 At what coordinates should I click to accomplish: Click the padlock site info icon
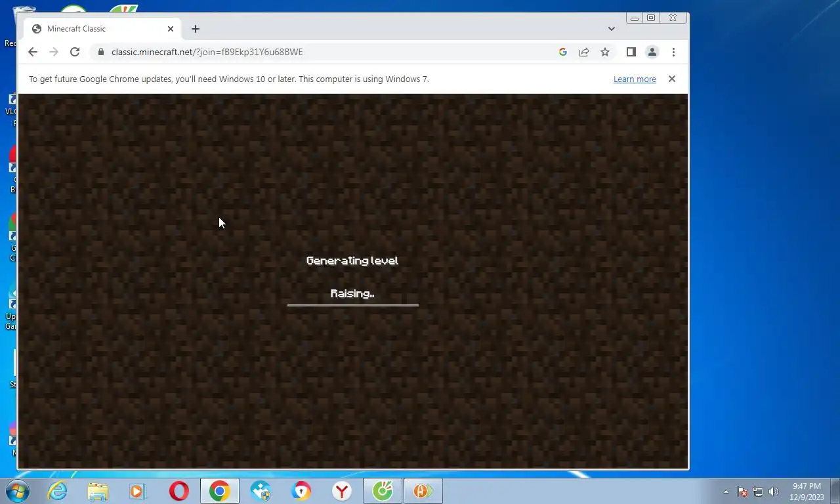(100, 52)
